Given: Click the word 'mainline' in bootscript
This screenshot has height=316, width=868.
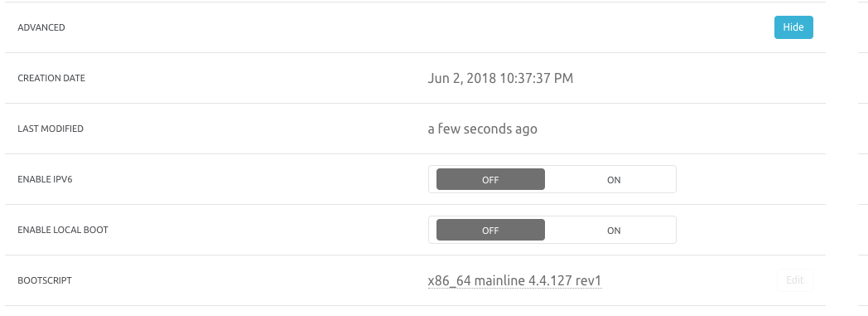Looking at the screenshot, I should coord(499,281).
